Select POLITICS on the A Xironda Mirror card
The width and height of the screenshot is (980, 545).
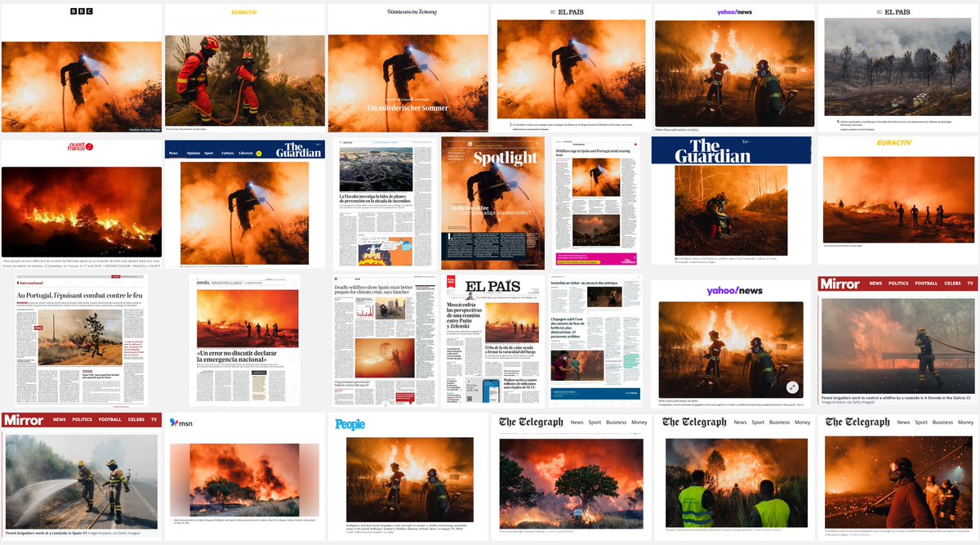[x=898, y=284]
